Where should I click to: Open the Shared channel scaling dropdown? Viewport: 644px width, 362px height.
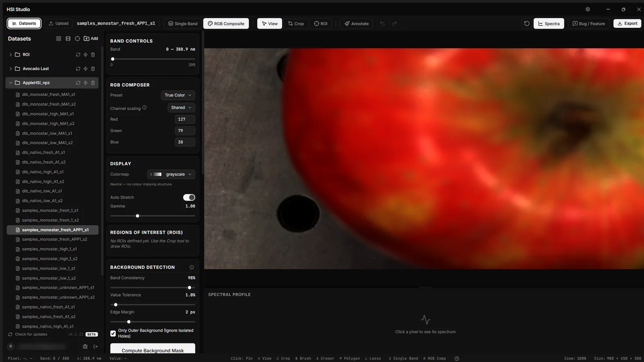181,108
